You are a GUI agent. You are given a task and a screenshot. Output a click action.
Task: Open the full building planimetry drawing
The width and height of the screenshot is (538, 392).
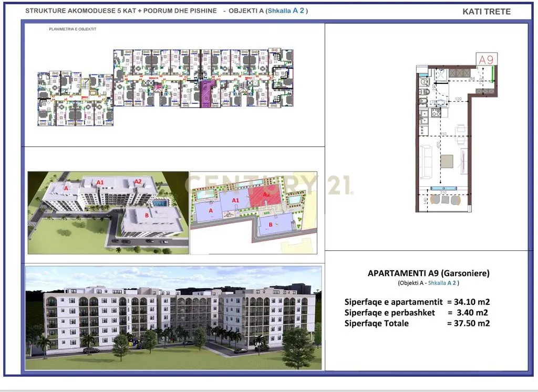point(165,87)
